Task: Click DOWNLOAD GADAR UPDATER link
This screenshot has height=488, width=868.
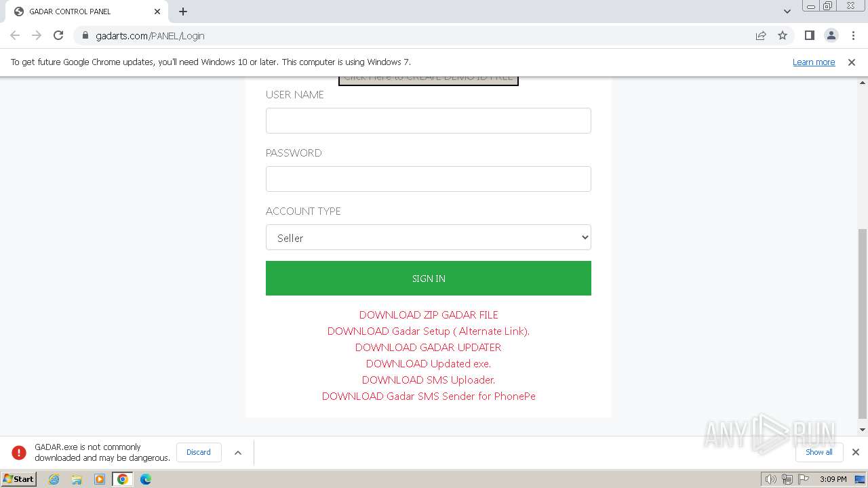Action: point(429,347)
